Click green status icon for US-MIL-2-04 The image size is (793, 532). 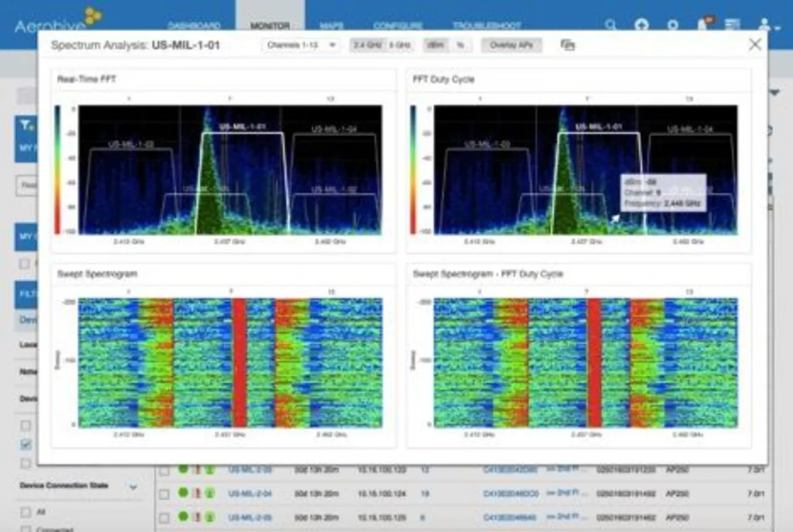[183, 493]
